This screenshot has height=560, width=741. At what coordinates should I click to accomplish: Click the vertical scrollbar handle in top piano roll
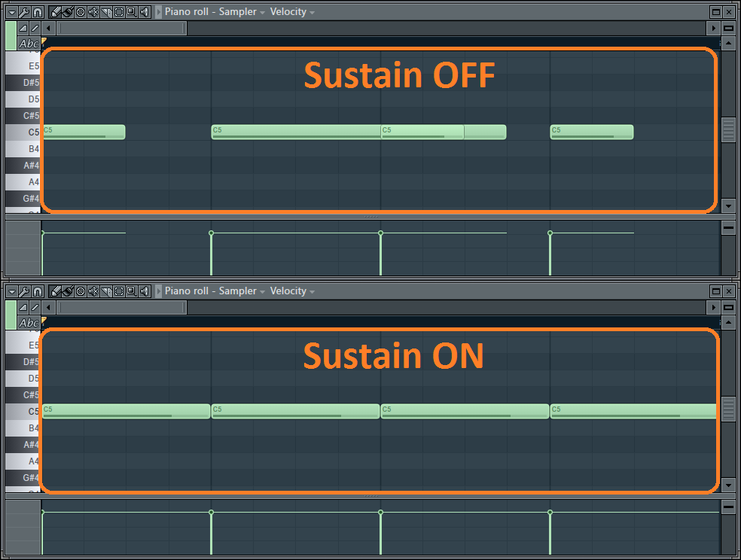click(727, 130)
